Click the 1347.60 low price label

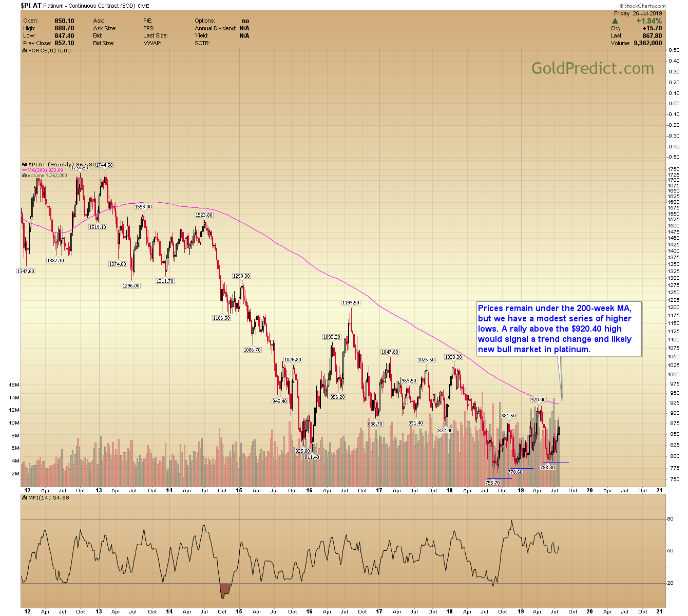(x=26, y=271)
